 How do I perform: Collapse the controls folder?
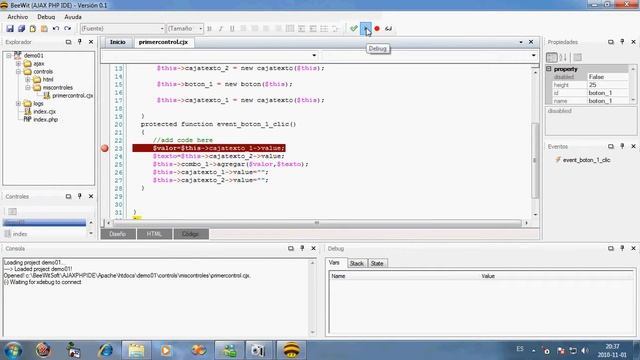18,71
